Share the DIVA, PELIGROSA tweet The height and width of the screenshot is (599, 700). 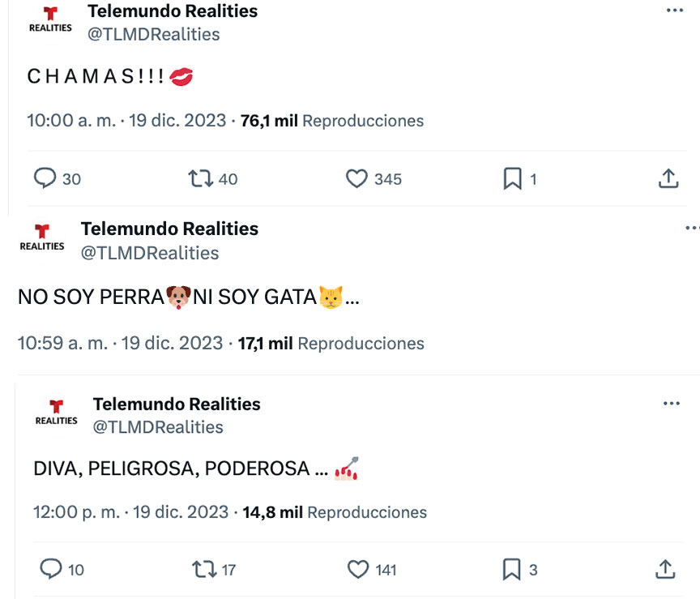point(665,569)
